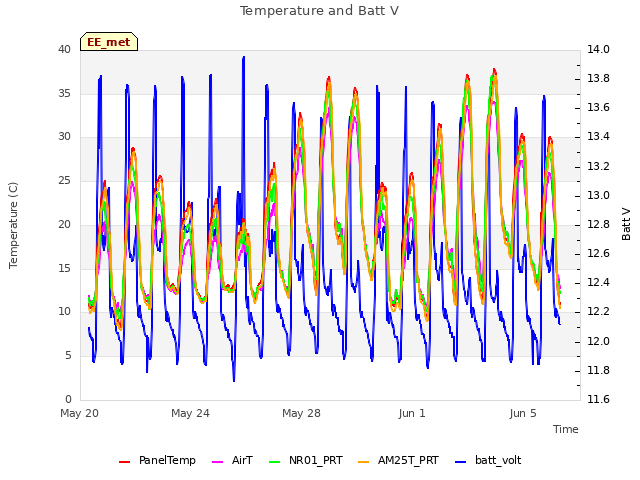Click the Batt V axis label
640x480 pixels.
pos(626,224)
